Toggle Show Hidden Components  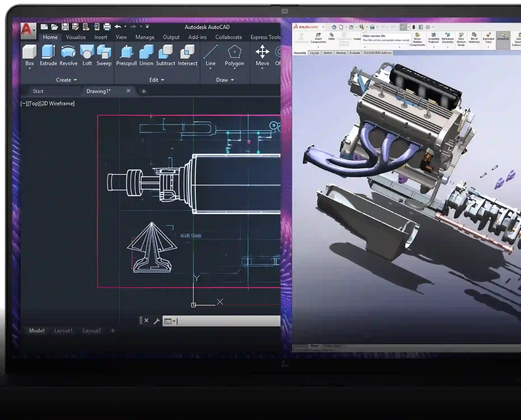click(417, 39)
